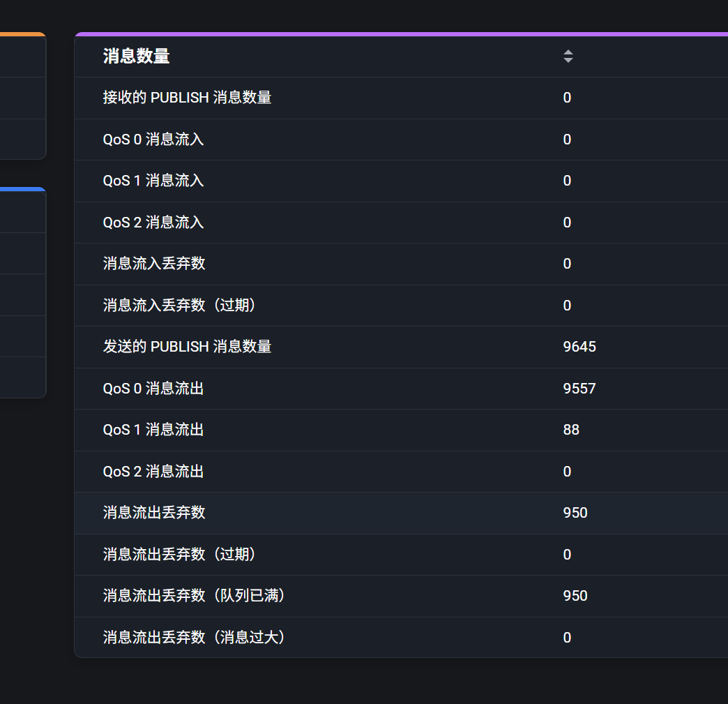
Task: Click the 消息流出丢弃数（过期）row label
Action: (180, 555)
